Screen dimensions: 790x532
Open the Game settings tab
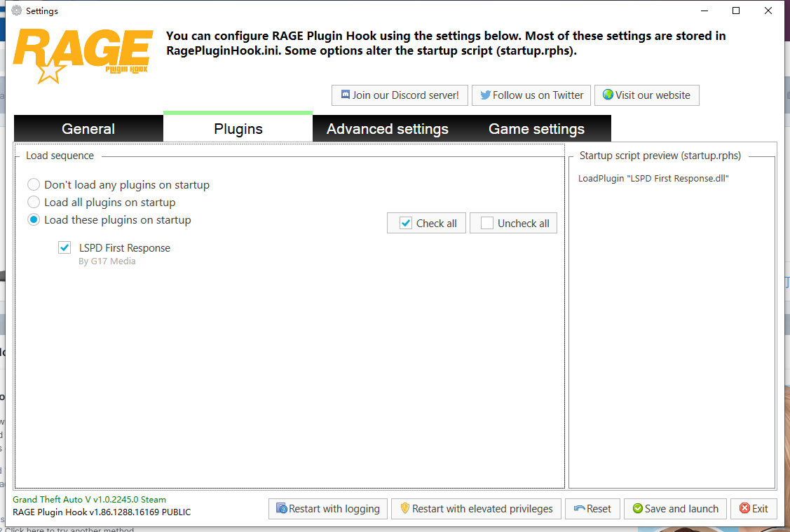coord(536,129)
